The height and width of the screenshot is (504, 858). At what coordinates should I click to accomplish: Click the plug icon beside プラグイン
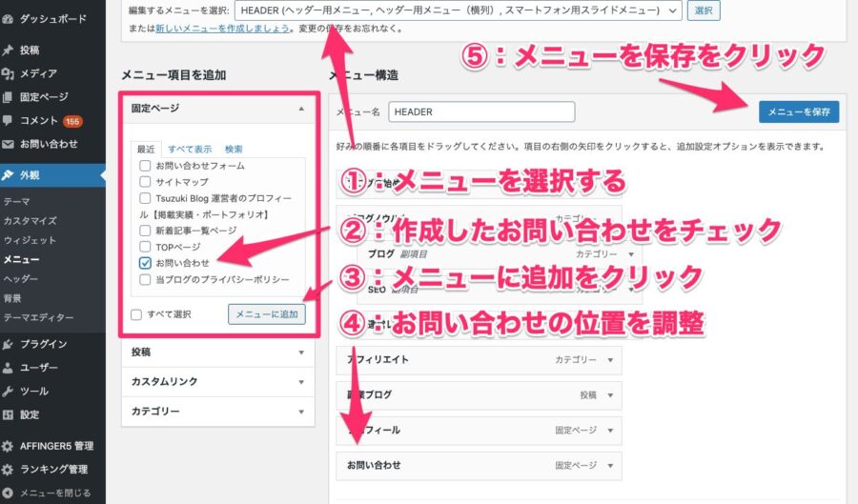pos(7,344)
